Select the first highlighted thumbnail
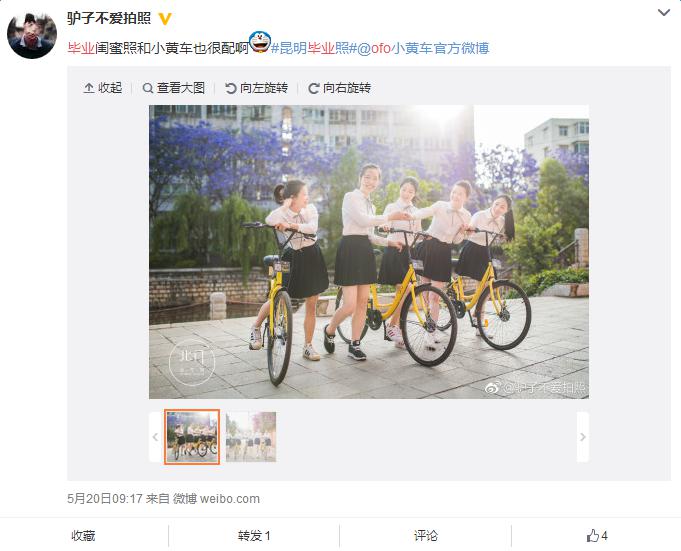 [x=192, y=437]
